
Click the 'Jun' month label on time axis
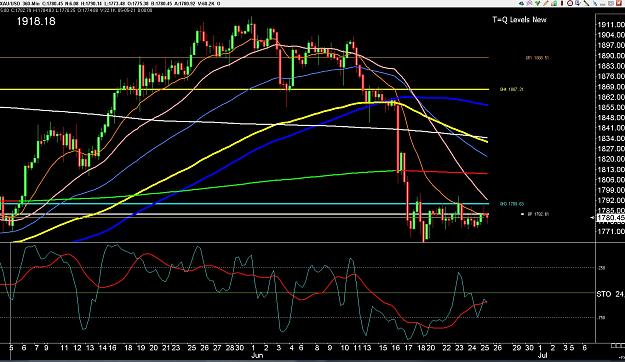tap(257, 355)
